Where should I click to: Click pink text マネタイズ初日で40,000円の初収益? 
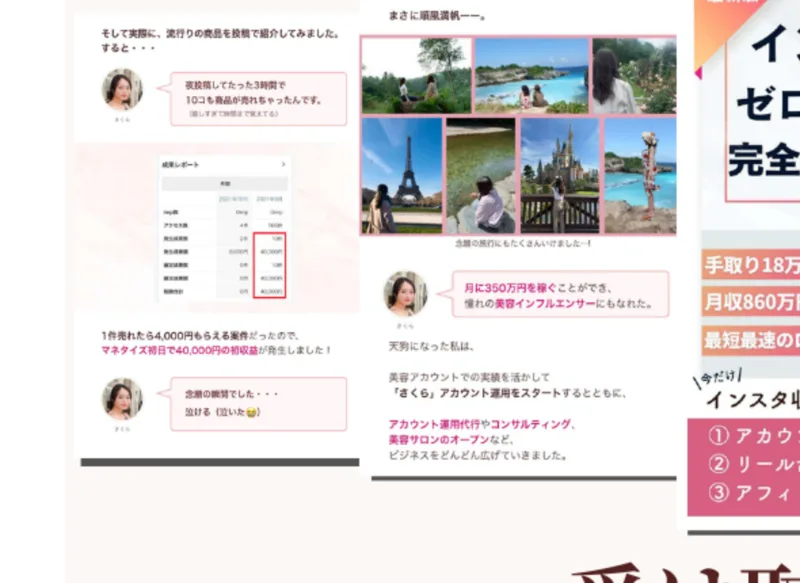tap(180, 350)
